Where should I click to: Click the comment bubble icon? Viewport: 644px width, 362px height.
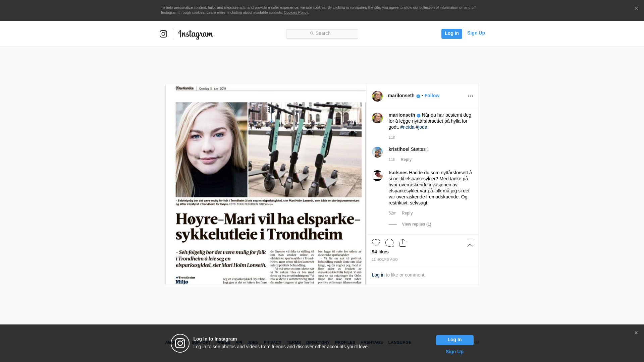389,243
